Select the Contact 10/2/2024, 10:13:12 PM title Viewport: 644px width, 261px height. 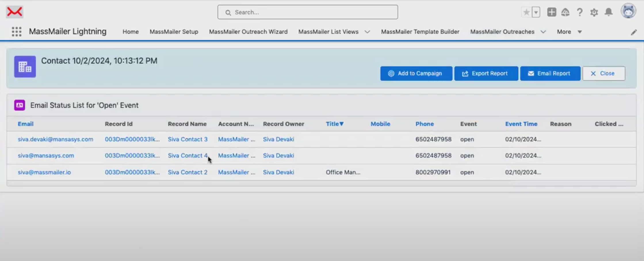pos(99,61)
